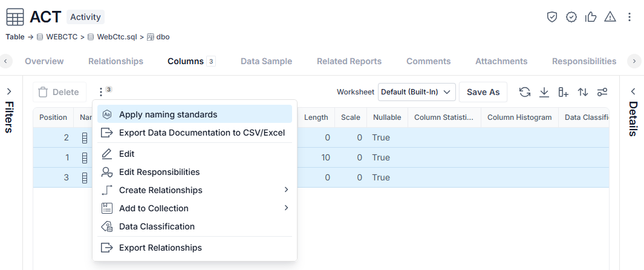Click the Activity tag next to ACT

tap(85, 18)
